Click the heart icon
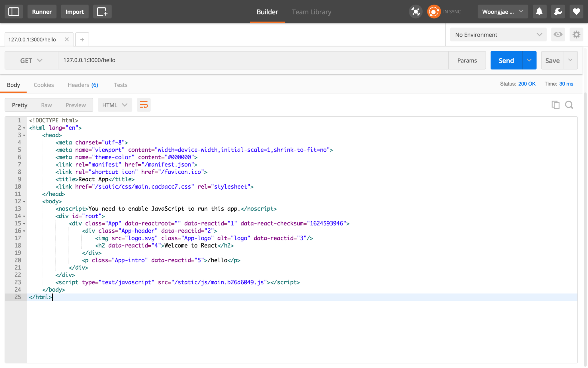 (x=576, y=12)
